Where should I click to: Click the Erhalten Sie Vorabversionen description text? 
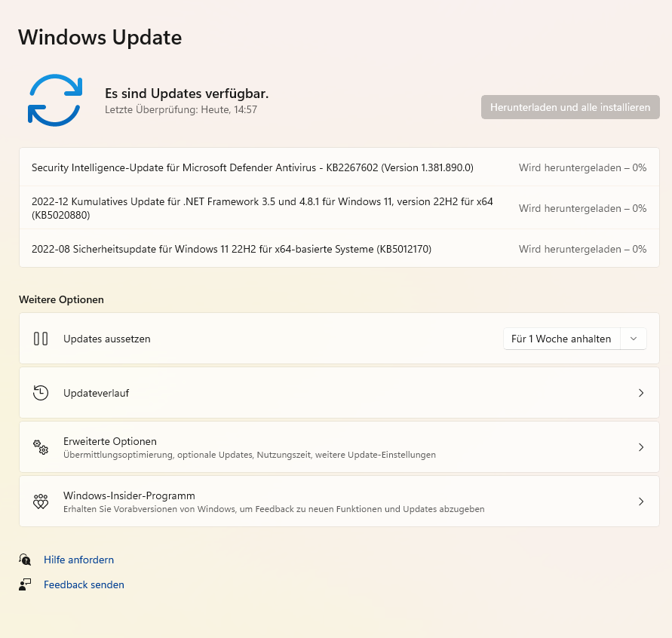[274, 509]
